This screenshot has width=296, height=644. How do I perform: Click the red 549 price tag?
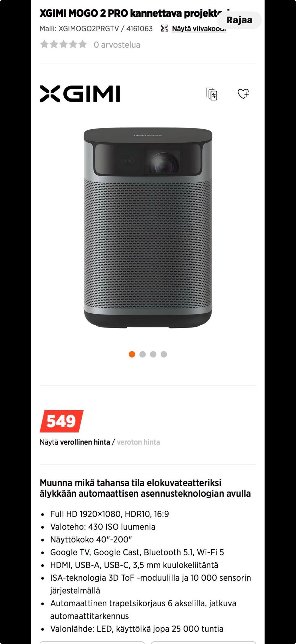[61, 421]
